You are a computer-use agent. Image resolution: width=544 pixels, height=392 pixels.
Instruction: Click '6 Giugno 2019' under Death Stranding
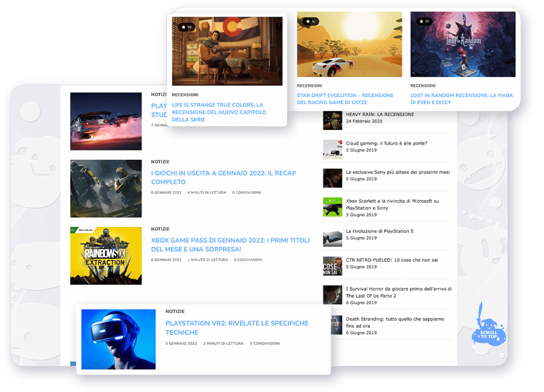pyautogui.click(x=361, y=333)
